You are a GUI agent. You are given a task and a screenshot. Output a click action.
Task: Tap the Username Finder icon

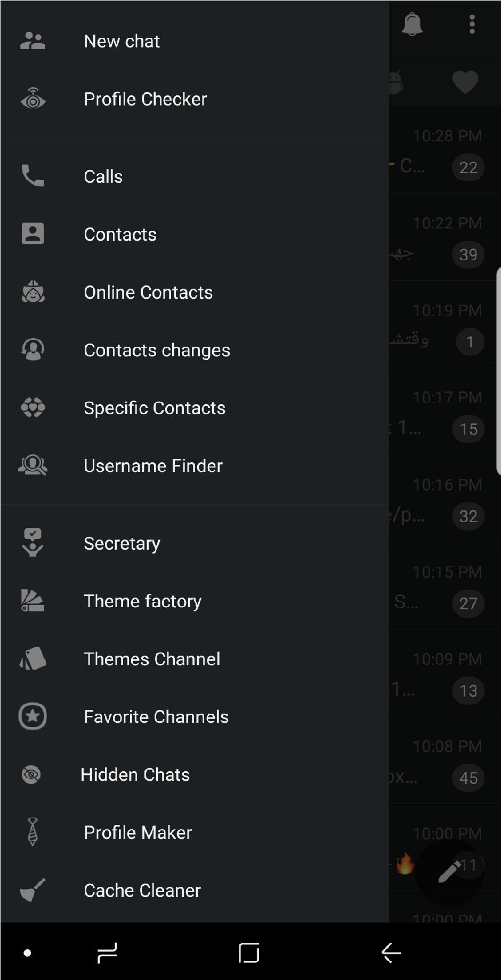33,466
